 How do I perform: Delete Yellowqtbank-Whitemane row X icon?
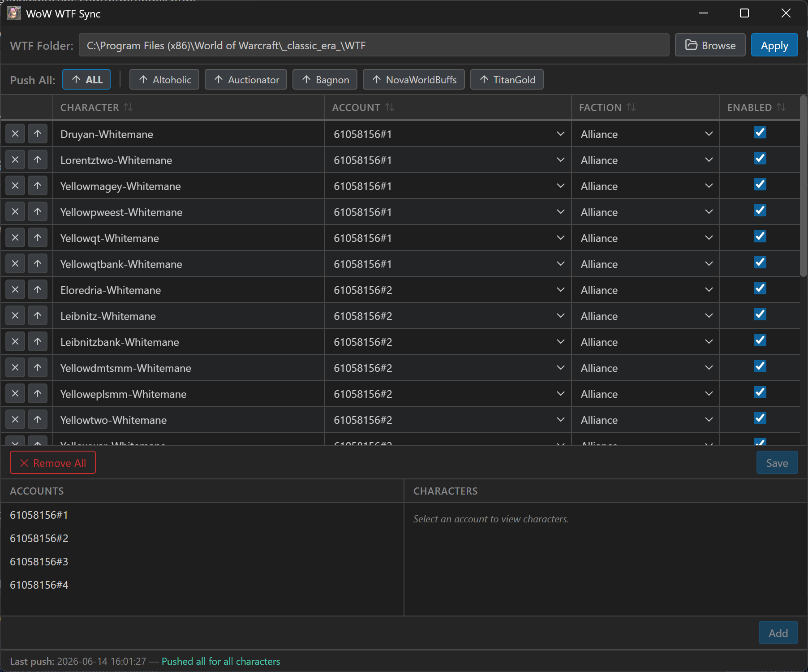(x=15, y=263)
